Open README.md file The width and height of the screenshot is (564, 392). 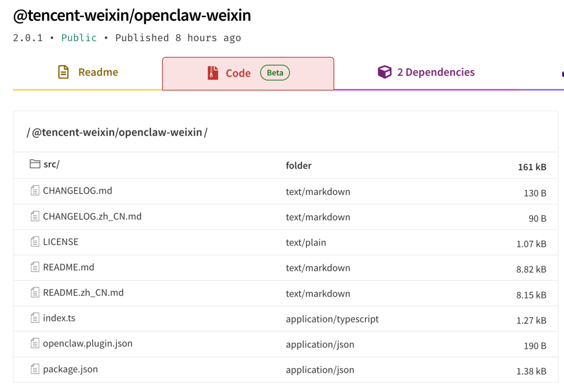(68, 267)
